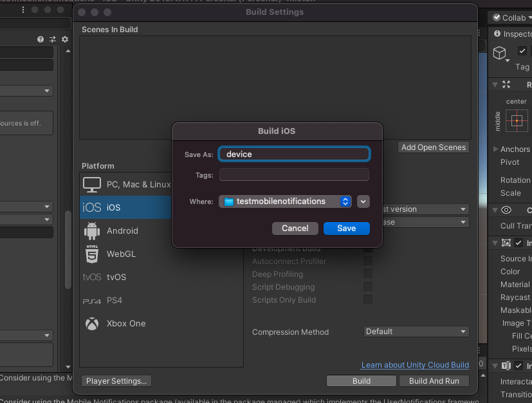
Task: Pick the WebGL HTML5 icon
Action: 92,254
